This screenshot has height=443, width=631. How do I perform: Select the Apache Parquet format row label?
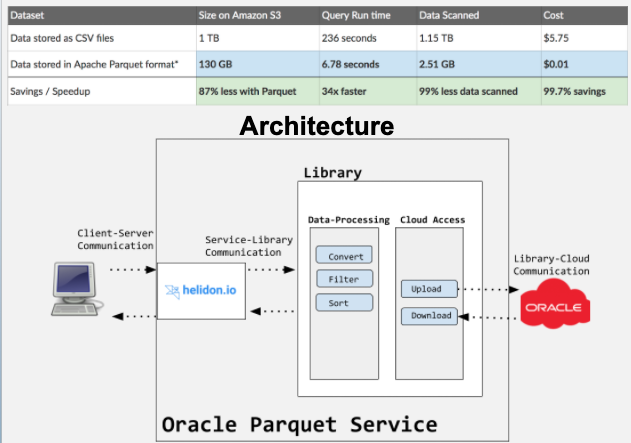click(102, 64)
